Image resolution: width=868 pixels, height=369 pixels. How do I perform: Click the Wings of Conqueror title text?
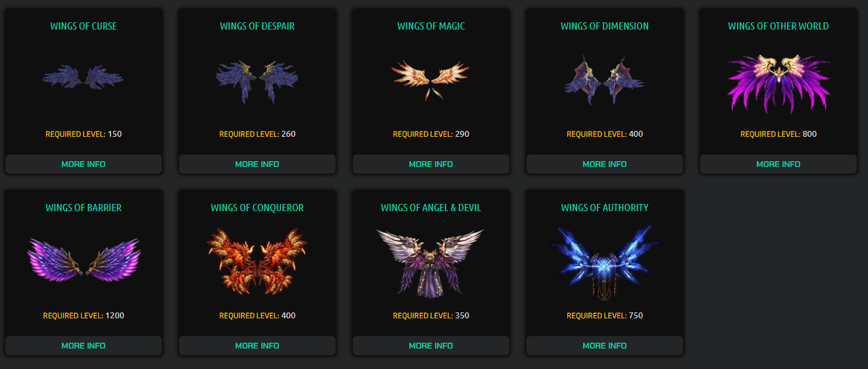click(257, 208)
